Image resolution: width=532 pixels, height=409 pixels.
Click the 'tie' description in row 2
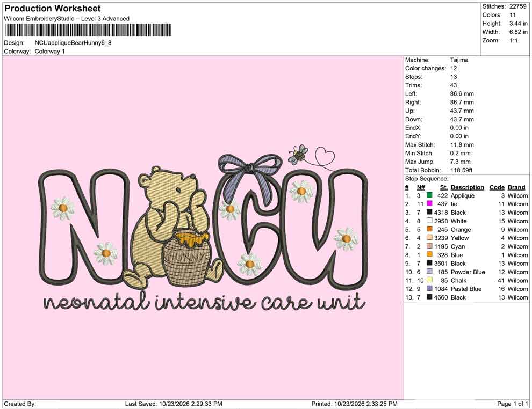click(x=454, y=204)
